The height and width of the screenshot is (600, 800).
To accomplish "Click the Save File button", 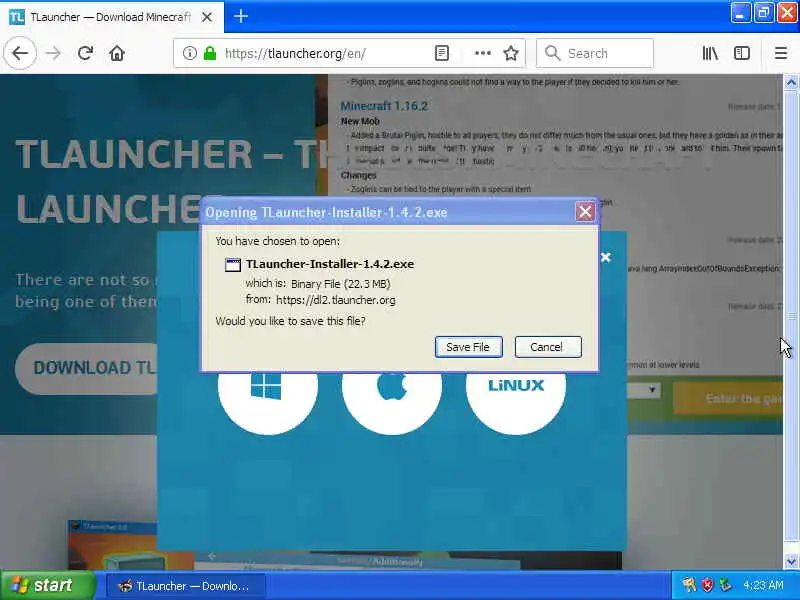I will coord(468,347).
